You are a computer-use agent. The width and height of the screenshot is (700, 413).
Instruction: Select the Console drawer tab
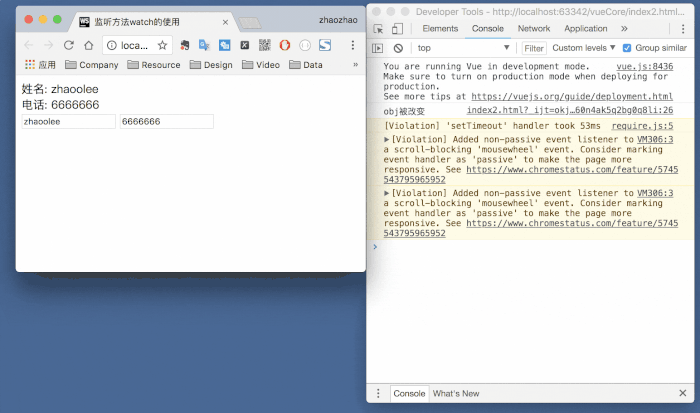click(409, 393)
